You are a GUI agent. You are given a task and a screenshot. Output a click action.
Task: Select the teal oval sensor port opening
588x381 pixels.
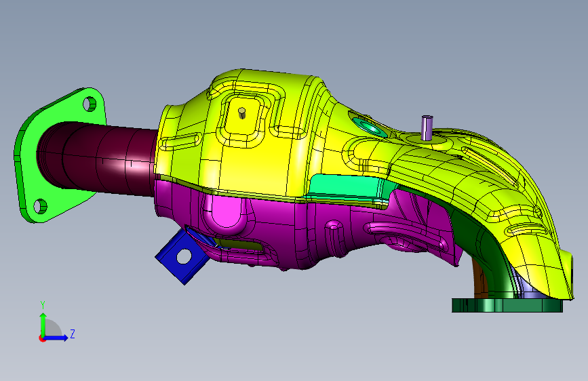370,127
